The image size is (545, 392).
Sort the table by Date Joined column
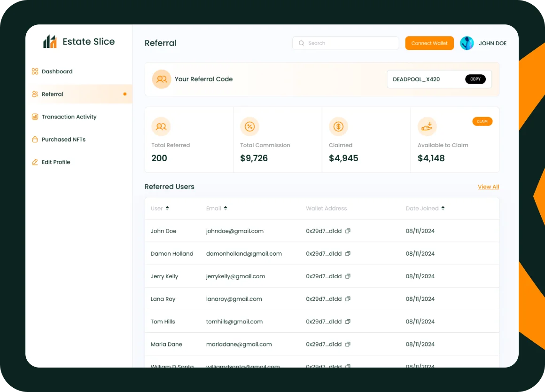coord(443,208)
